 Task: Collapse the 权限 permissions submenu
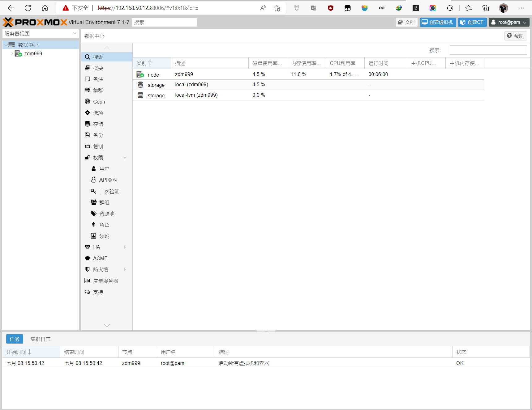(125, 158)
